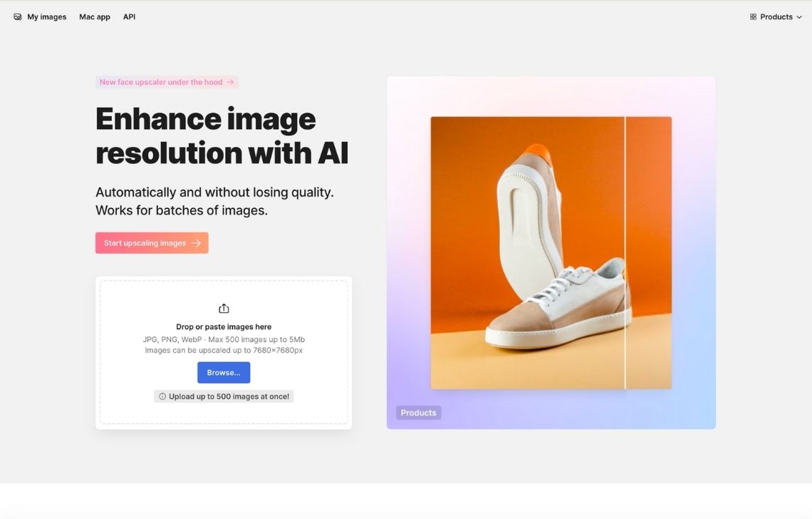This screenshot has height=519, width=812.
Task: Click the Upload up to 500 images notice
Action: [224, 396]
